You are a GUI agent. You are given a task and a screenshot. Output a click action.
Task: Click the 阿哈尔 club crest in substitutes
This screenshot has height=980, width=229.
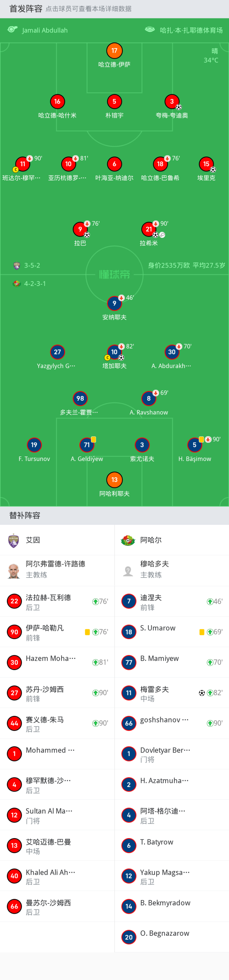click(128, 540)
